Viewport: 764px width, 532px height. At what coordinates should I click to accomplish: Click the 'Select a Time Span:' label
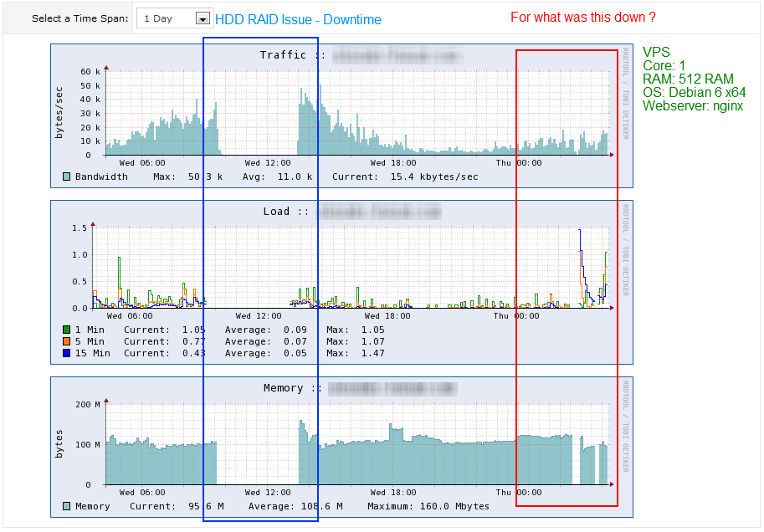coord(79,18)
